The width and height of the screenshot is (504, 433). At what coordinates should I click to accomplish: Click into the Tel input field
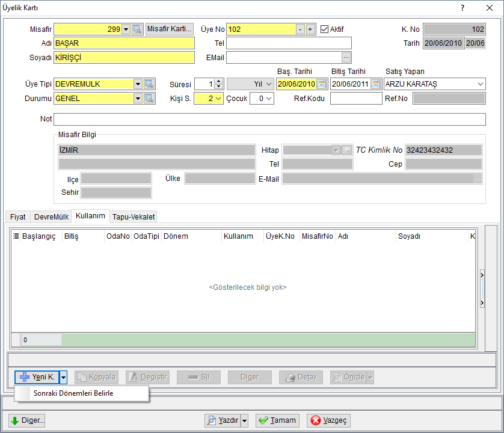tap(289, 43)
